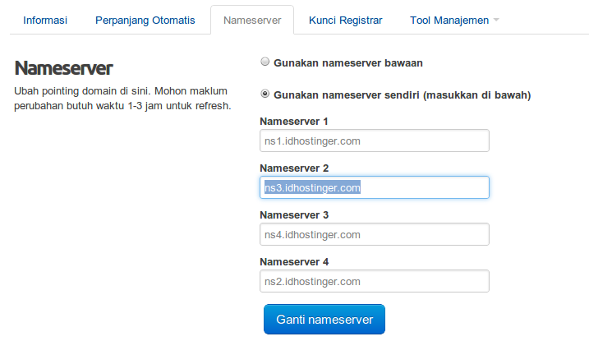
Task: Click the Nameserver 4 field with ns2.idhostinger.com
Action: pyautogui.click(x=374, y=281)
